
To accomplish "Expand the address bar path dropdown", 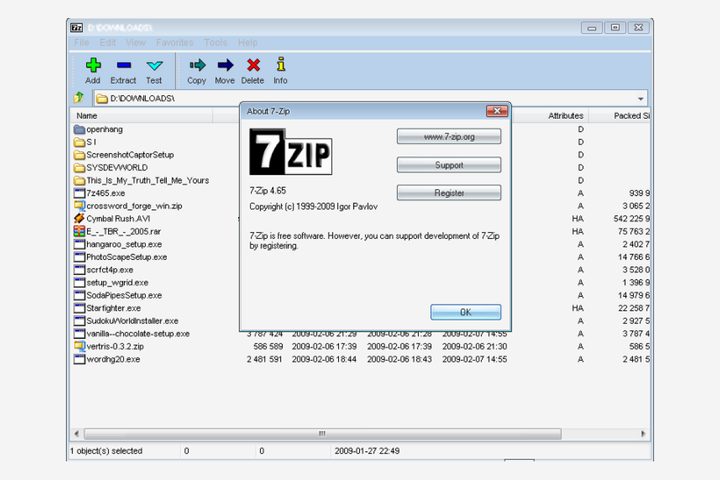I will tap(641, 99).
